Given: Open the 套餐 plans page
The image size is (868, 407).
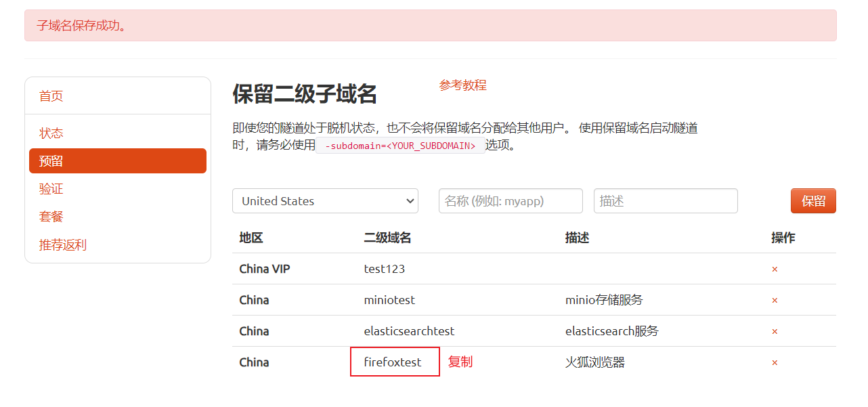Looking at the screenshot, I should click(x=51, y=217).
